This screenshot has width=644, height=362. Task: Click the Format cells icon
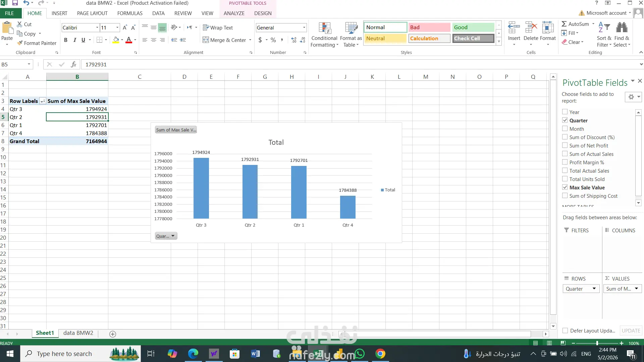point(548,27)
